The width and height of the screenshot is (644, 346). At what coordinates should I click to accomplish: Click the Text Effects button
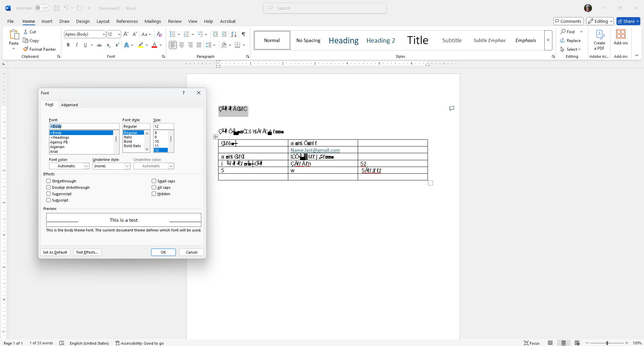[x=87, y=252]
